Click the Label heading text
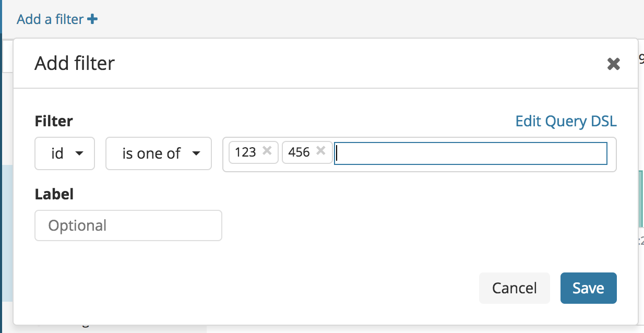The height and width of the screenshot is (333, 644). [x=54, y=194]
